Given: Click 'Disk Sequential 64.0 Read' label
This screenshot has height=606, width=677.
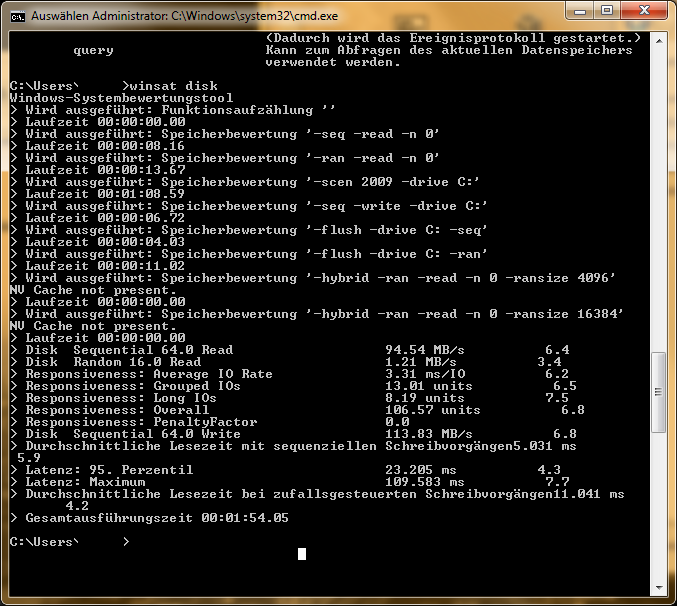Looking at the screenshot, I should tap(129, 350).
